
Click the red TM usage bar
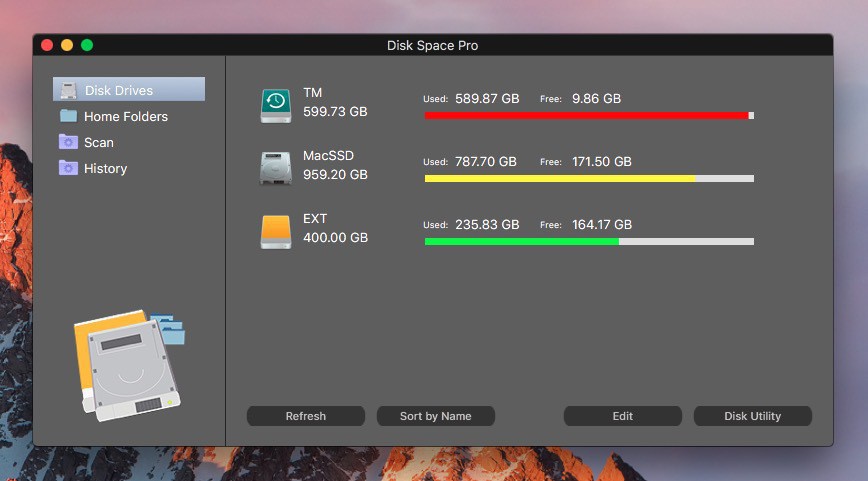pyautogui.click(x=589, y=116)
